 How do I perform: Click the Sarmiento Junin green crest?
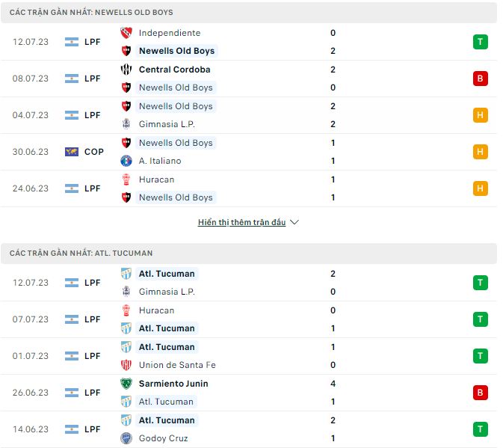point(126,384)
